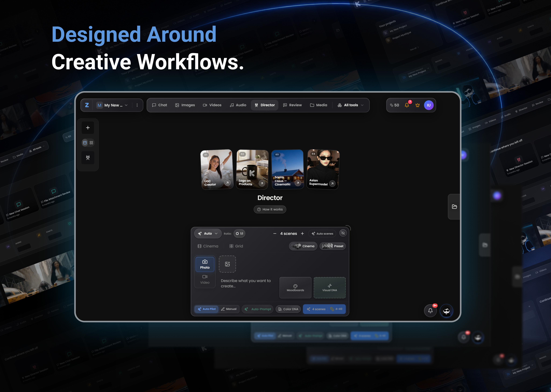Open arrow on UGC Creator card
The height and width of the screenshot is (392, 551).
click(227, 183)
